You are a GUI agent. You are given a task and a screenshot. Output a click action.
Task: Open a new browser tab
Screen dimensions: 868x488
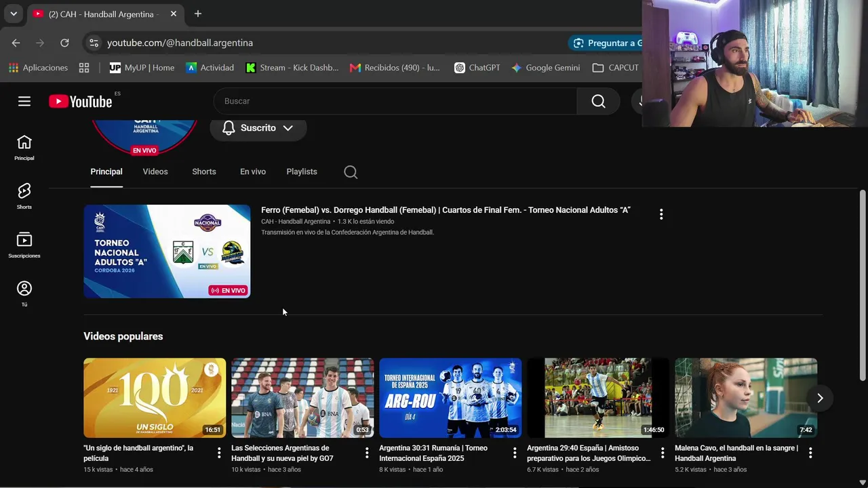tap(197, 14)
